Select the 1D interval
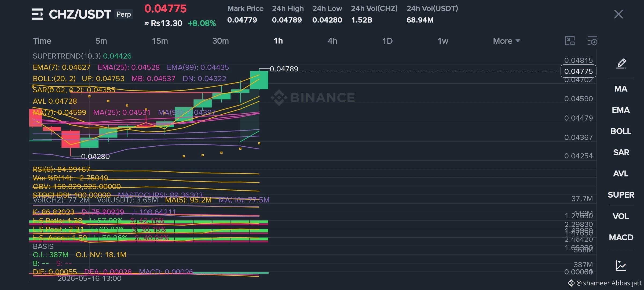This screenshot has height=290, width=644. click(387, 41)
